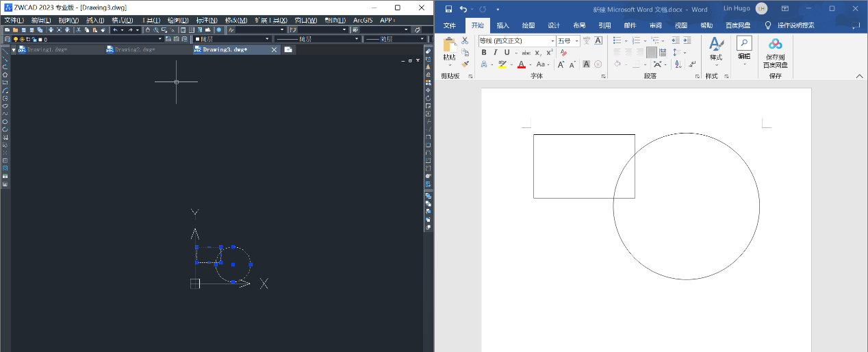The width and height of the screenshot is (868, 352).
Task: Expand change case Aa dropdown
Action: click(548, 64)
